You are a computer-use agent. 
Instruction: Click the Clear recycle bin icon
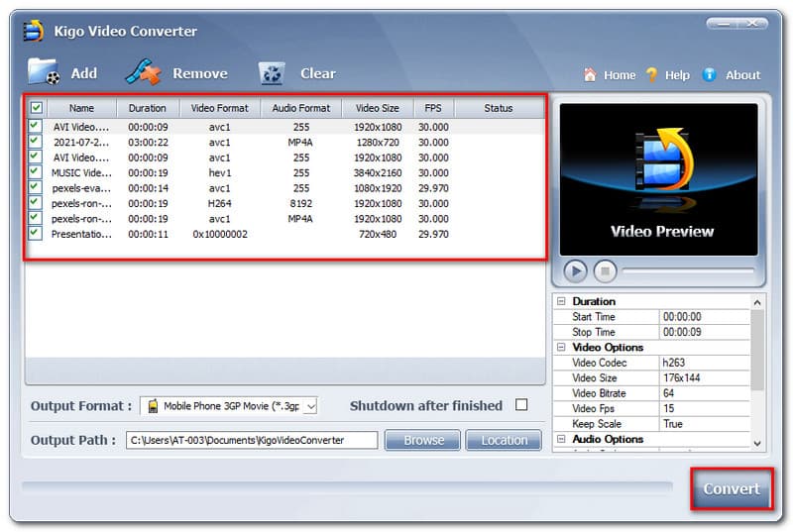click(272, 73)
